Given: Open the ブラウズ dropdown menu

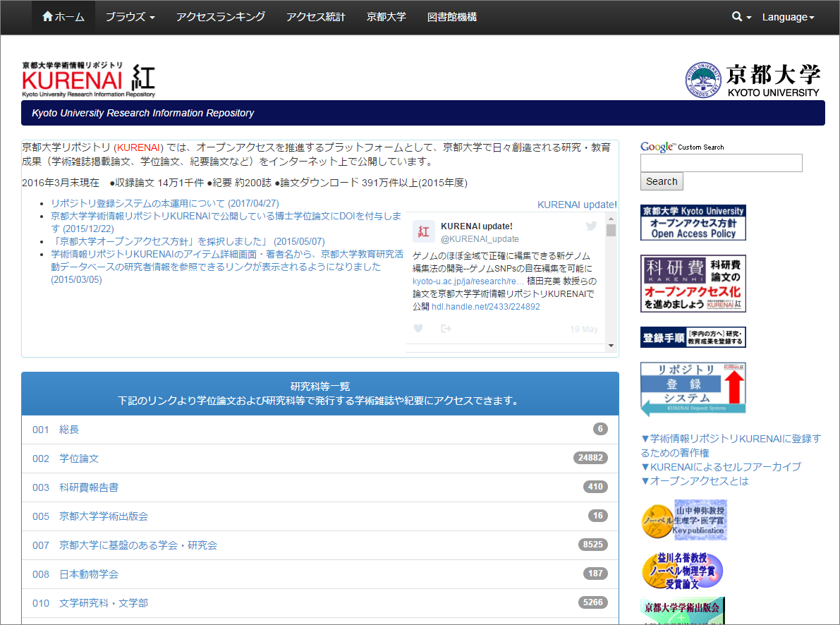Looking at the screenshot, I should click(130, 17).
